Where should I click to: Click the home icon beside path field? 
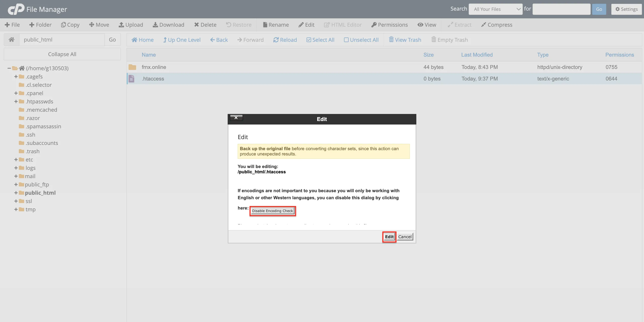pos(12,39)
